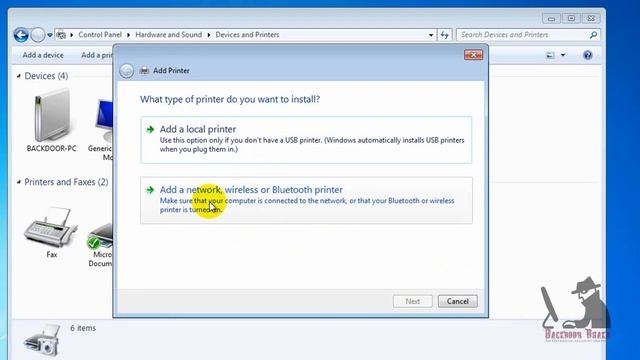
Task: Click the BACKDOOR-PC label text
Action: (x=51, y=149)
